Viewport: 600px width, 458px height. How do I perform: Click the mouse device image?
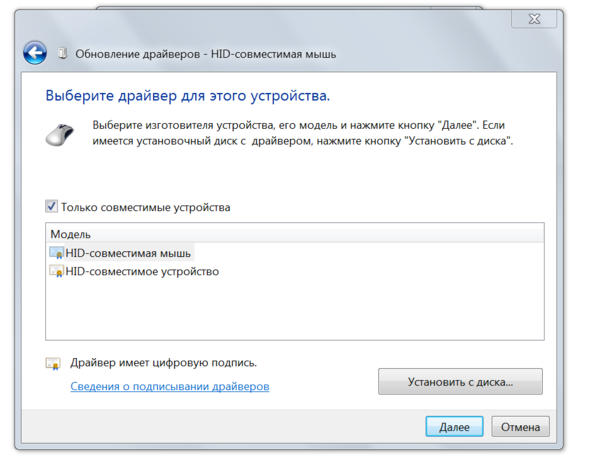(x=60, y=134)
